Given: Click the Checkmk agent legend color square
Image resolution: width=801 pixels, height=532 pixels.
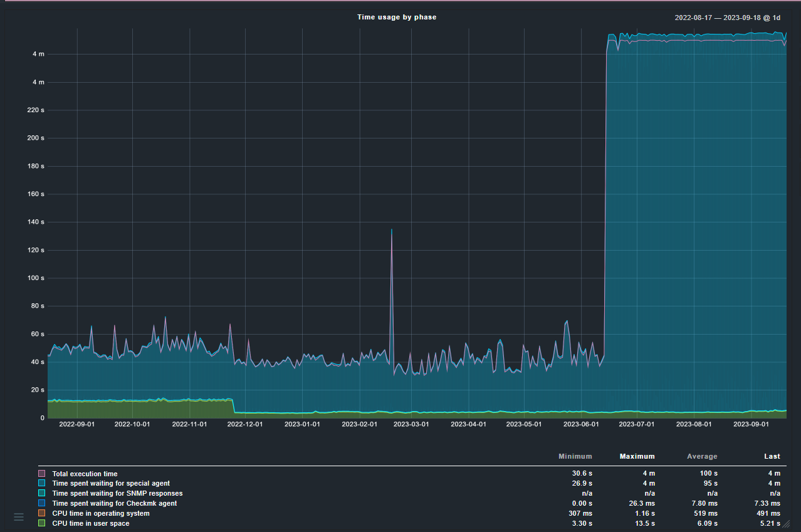Looking at the screenshot, I should pos(42,503).
